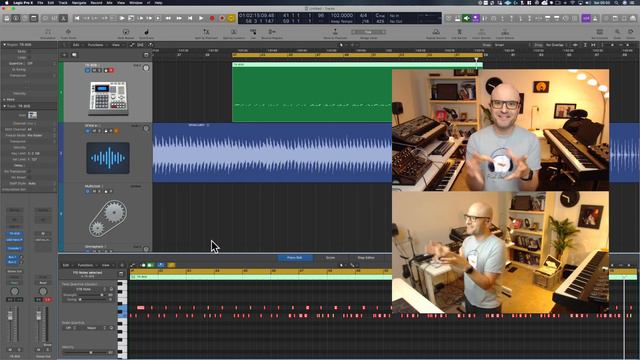Click Cut Section toolbar icon
The image size is (640, 360).
459,32
